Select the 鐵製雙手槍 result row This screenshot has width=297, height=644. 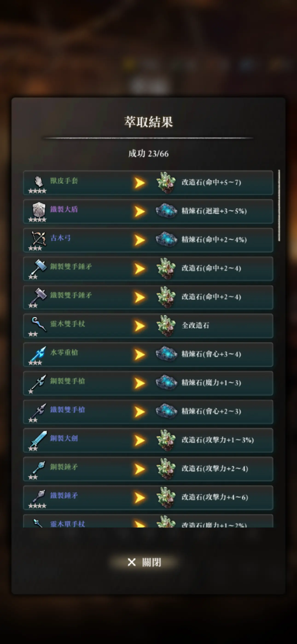click(148, 412)
